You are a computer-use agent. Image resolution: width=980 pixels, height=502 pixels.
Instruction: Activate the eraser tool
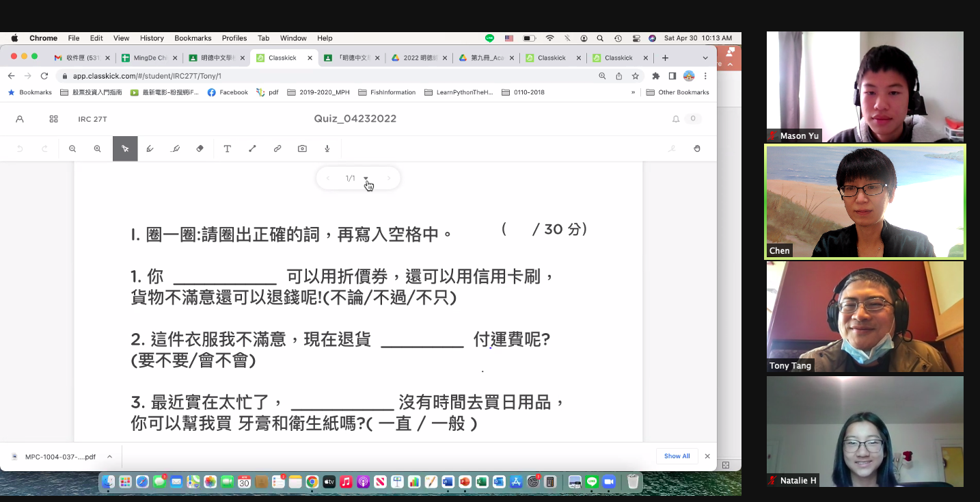(x=200, y=148)
